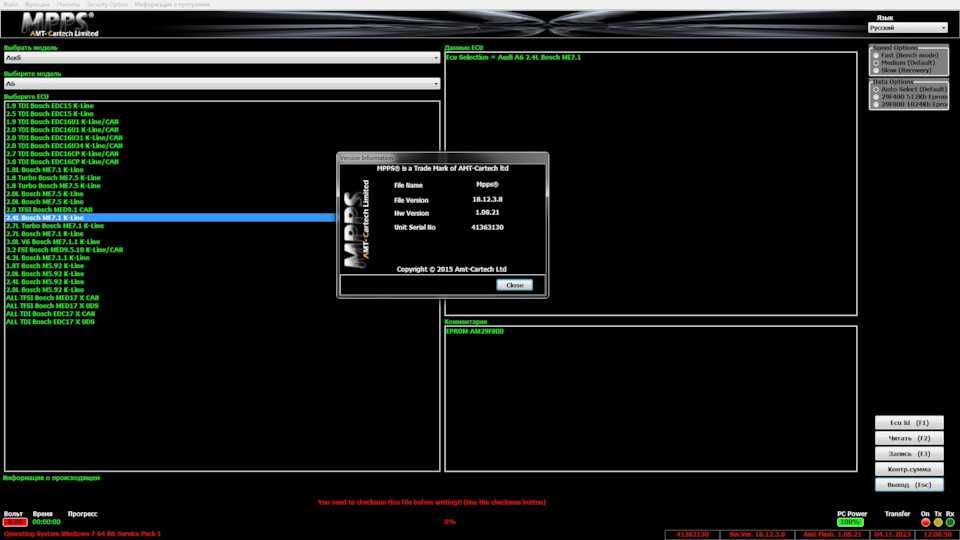Click the Выход (Esc) exit button
The height and width of the screenshot is (540, 960).
[x=909, y=484]
